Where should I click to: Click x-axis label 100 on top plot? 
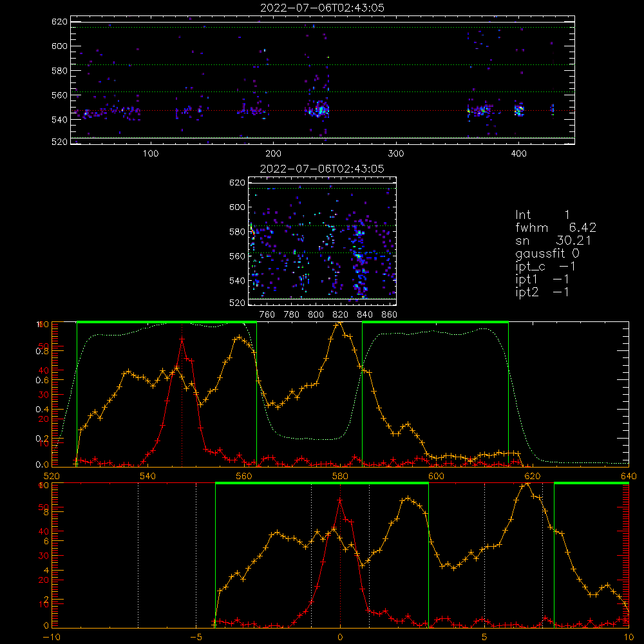pyautogui.click(x=151, y=154)
